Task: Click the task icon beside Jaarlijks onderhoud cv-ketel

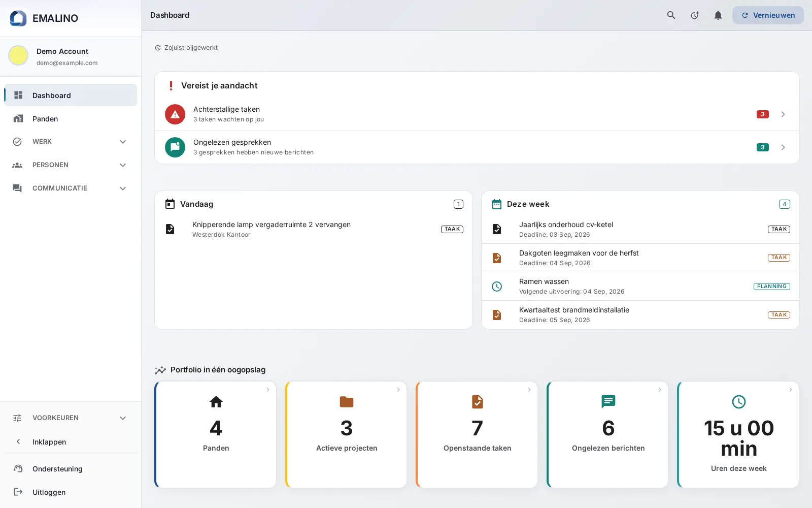Action: [x=497, y=229]
